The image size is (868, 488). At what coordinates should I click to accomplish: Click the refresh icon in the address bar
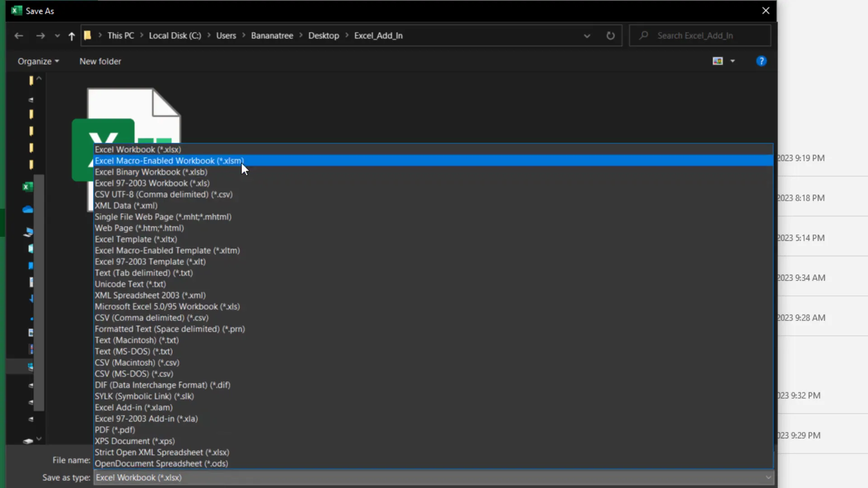pos(610,35)
